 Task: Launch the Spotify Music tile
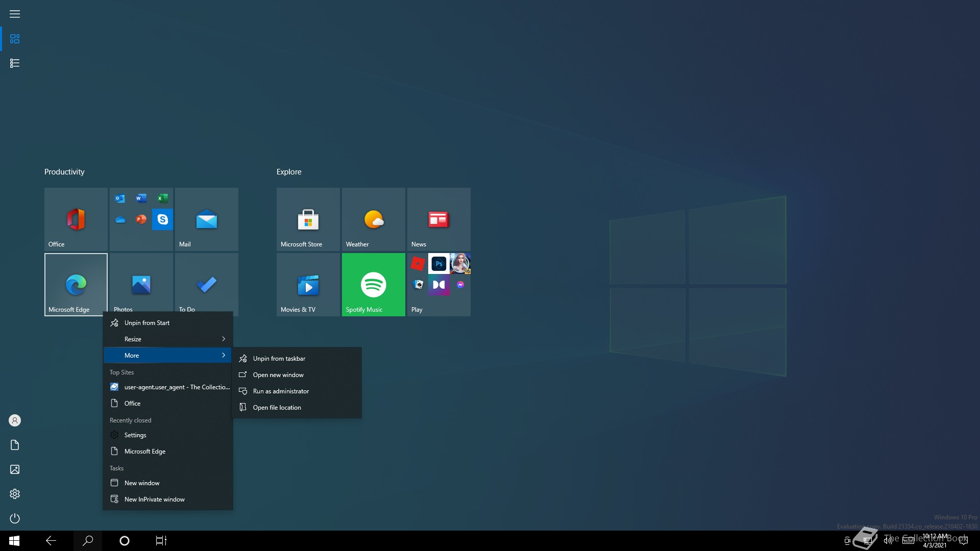pyautogui.click(x=374, y=285)
